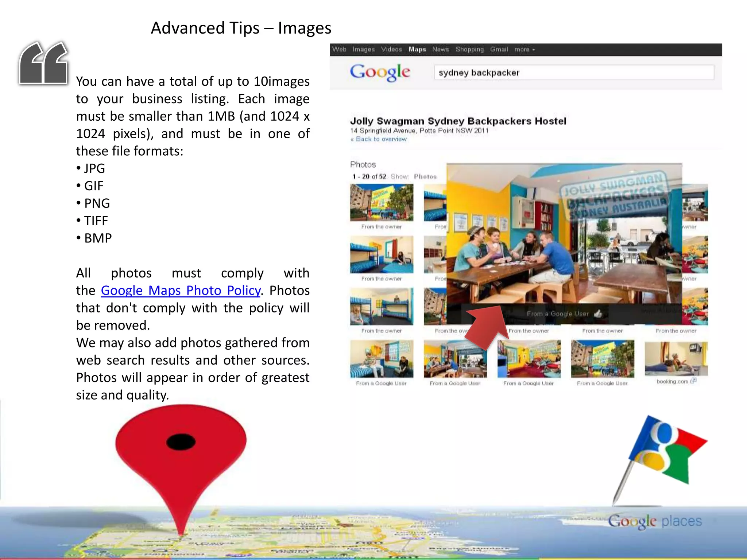Open the booking.com room photo thumbnail

pos(676,359)
